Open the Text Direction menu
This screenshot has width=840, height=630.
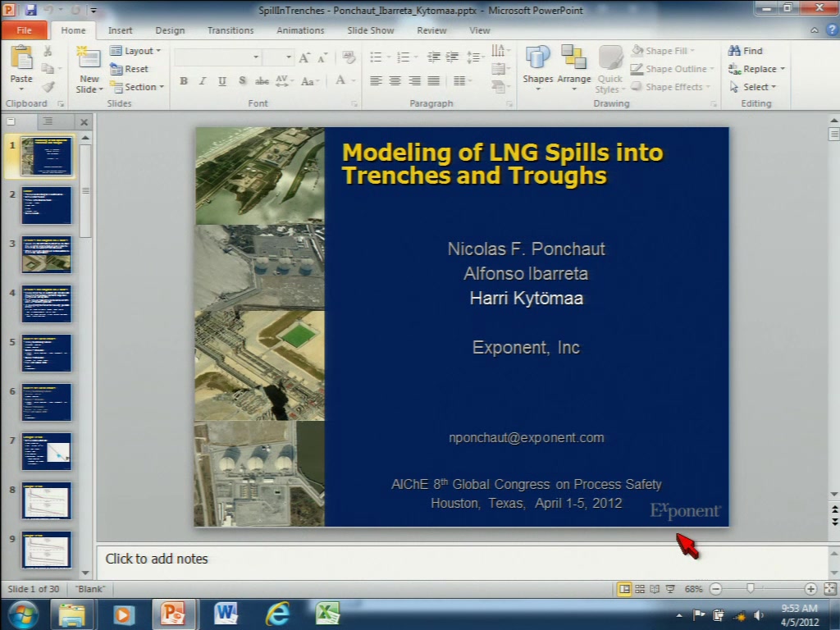(x=500, y=51)
